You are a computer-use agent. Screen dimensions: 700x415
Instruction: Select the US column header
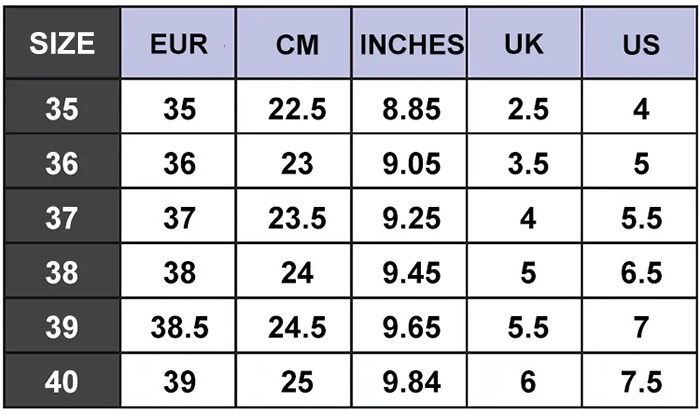tap(641, 44)
